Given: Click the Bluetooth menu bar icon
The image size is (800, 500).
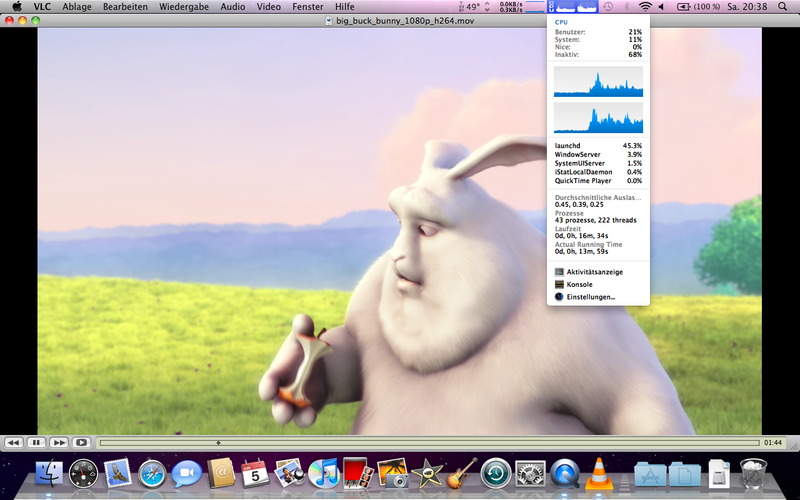Looking at the screenshot, I should pos(627,7).
